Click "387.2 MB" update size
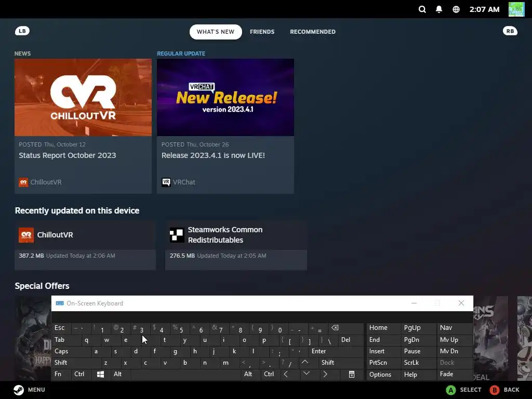Screen dimensions: 532x399 tap(31, 256)
